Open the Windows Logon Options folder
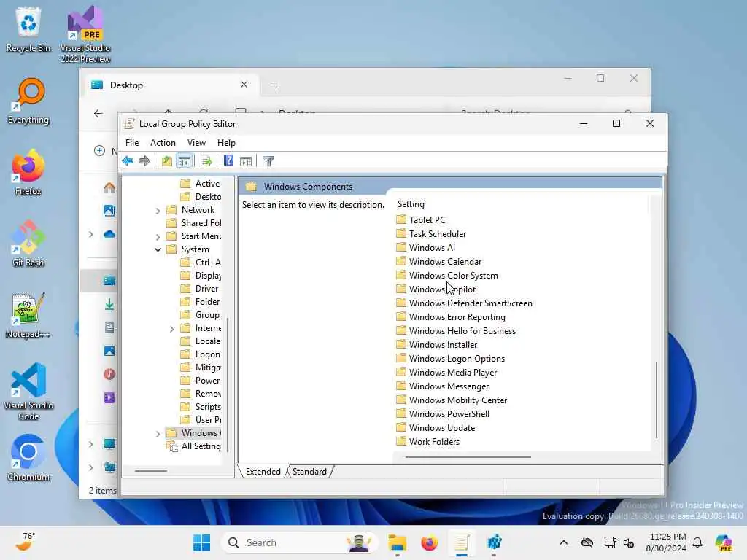The height and width of the screenshot is (560, 747). tap(450, 358)
